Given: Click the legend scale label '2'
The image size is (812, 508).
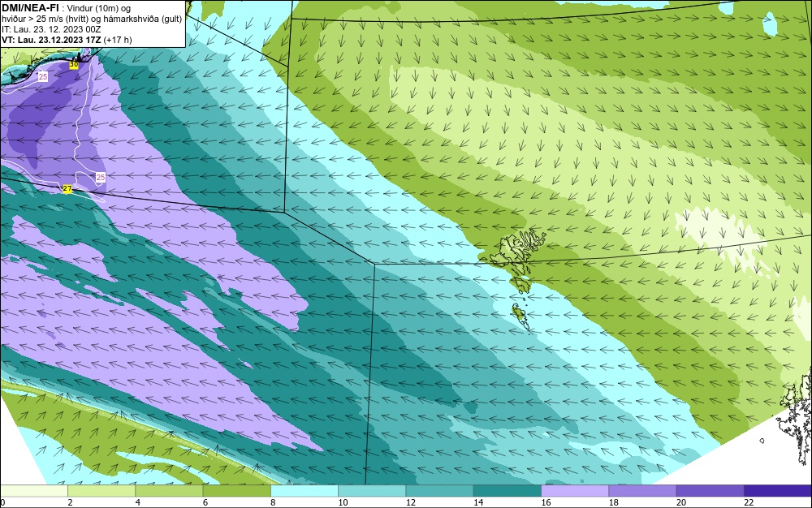Looking at the screenshot, I should pos(70,502).
